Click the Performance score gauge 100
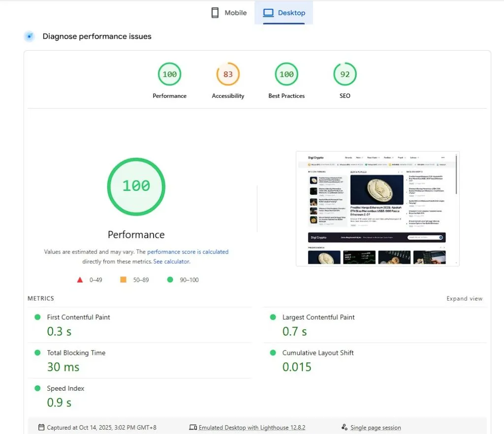This screenshot has width=504, height=434. [169, 75]
